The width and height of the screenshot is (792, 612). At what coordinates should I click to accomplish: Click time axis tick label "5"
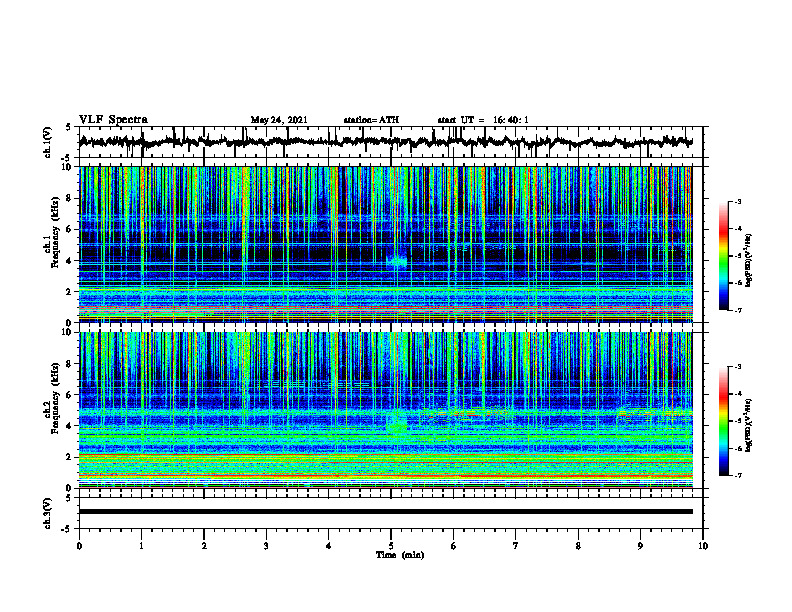pos(391,546)
